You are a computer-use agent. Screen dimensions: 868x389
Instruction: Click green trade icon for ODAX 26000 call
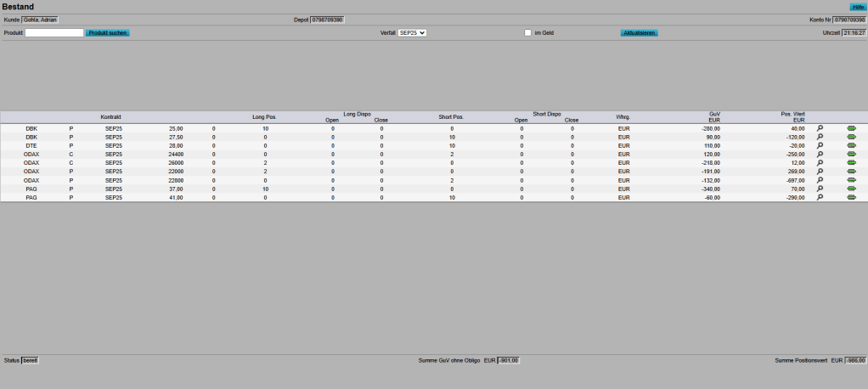[851, 162]
